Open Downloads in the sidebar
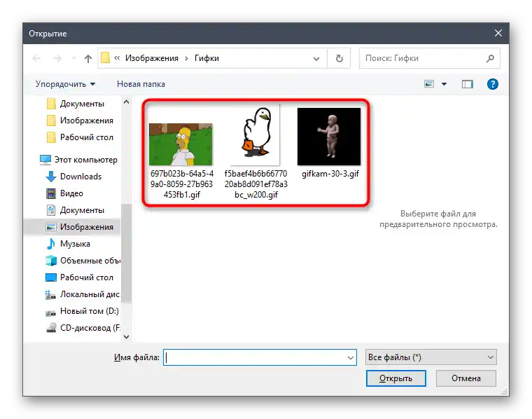The height and width of the screenshot is (419, 532). [73, 177]
